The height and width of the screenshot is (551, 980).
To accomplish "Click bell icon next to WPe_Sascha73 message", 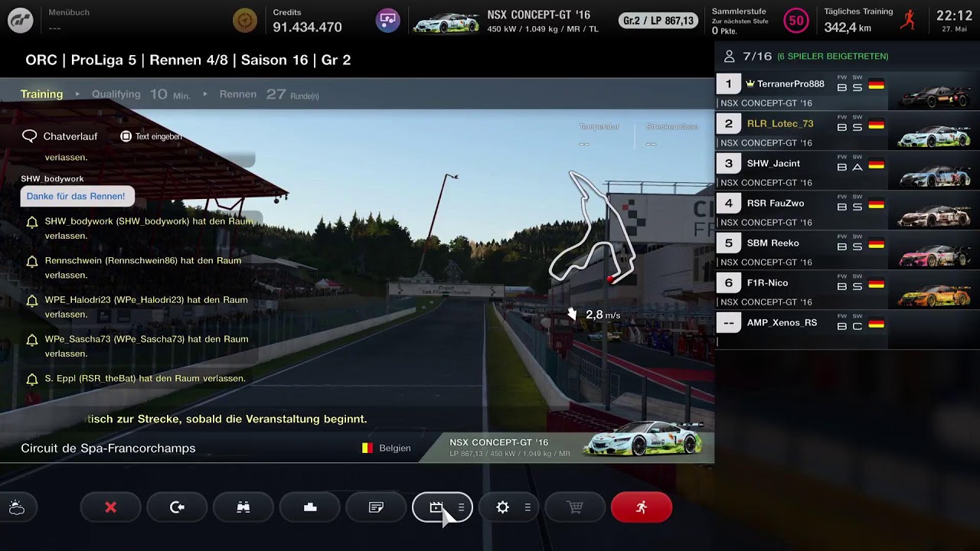I will 31,340.
